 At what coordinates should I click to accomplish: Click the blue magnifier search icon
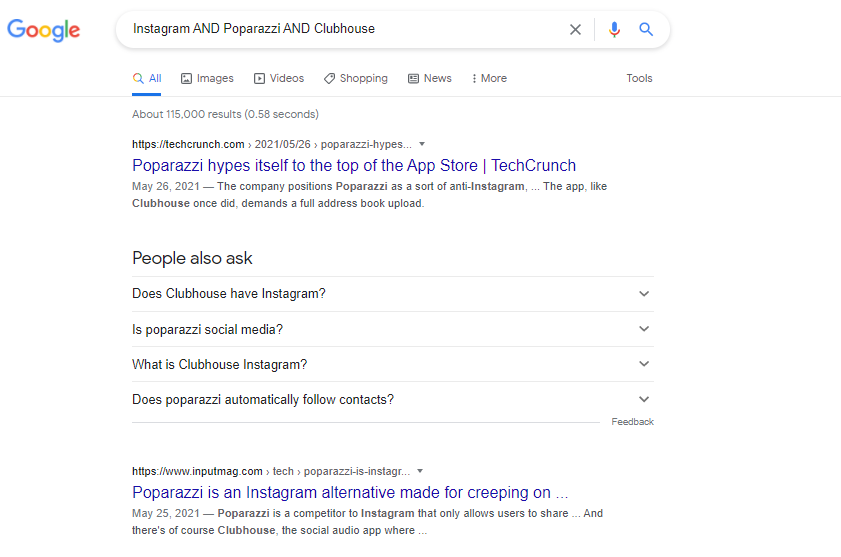coord(646,29)
